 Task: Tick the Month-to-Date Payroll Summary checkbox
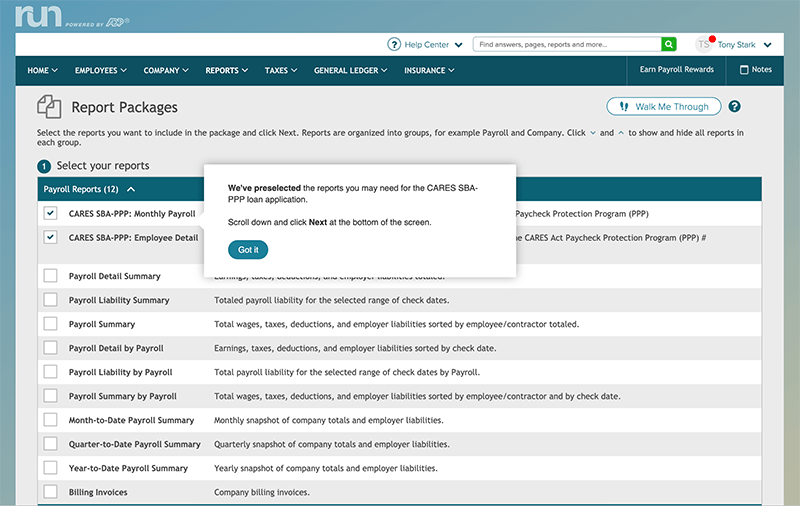(x=50, y=419)
